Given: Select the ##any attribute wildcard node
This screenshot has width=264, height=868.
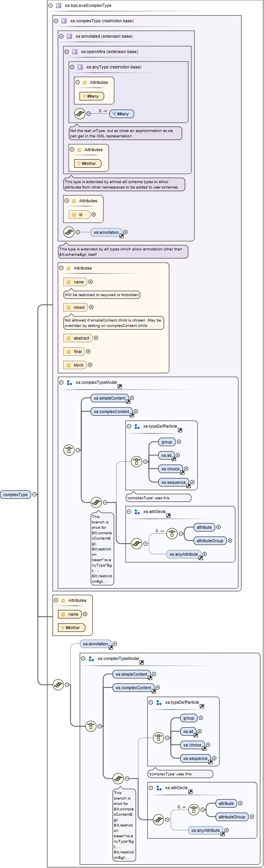Looking at the screenshot, I should click(x=92, y=96).
